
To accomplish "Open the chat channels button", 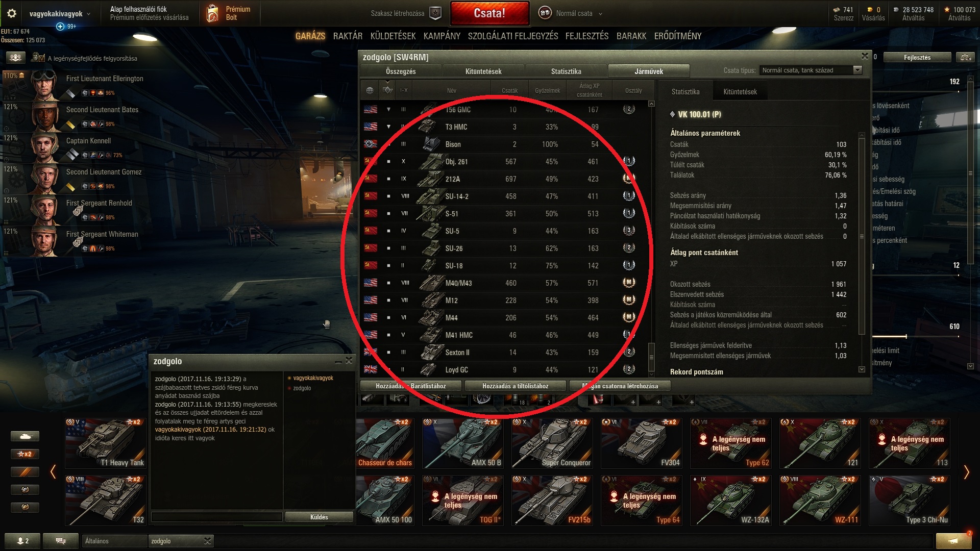I will pyautogui.click(x=60, y=541).
